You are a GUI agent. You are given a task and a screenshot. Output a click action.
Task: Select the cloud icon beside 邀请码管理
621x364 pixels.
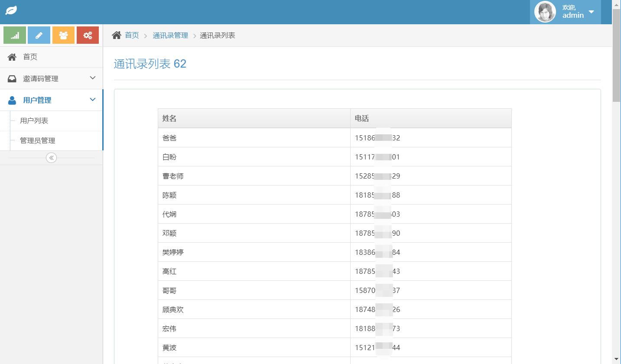pyautogui.click(x=12, y=78)
